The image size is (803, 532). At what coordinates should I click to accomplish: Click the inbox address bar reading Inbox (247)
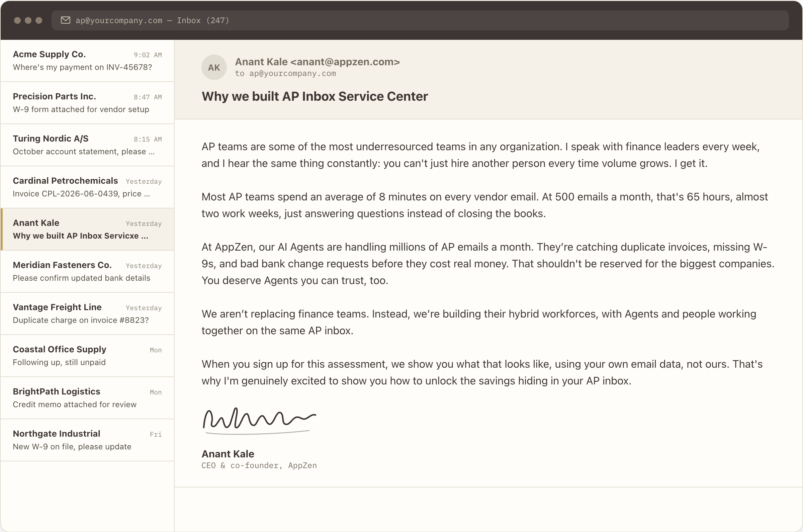pyautogui.click(x=420, y=20)
